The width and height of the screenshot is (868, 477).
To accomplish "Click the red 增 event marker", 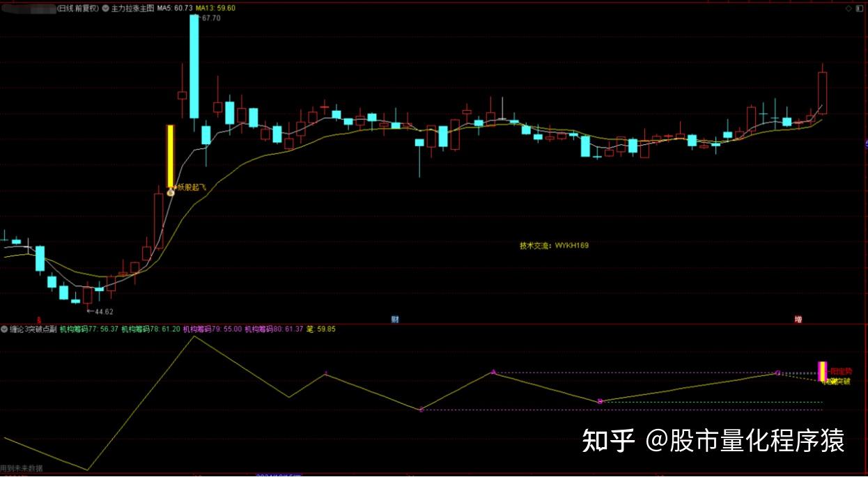I will pyautogui.click(x=798, y=320).
